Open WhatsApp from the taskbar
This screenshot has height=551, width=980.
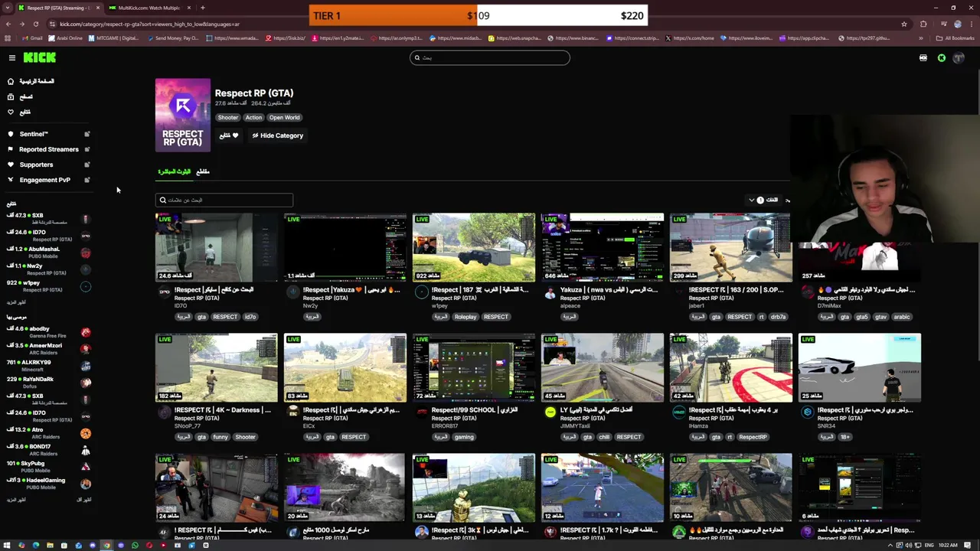click(x=135, y=546)
